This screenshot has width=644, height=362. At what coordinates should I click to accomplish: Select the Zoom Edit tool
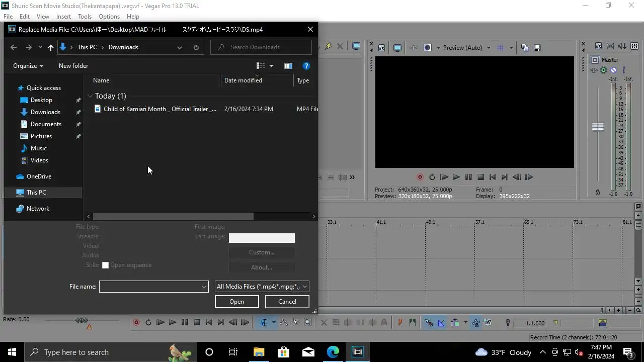pyautogui.click(x=308, y=323)
